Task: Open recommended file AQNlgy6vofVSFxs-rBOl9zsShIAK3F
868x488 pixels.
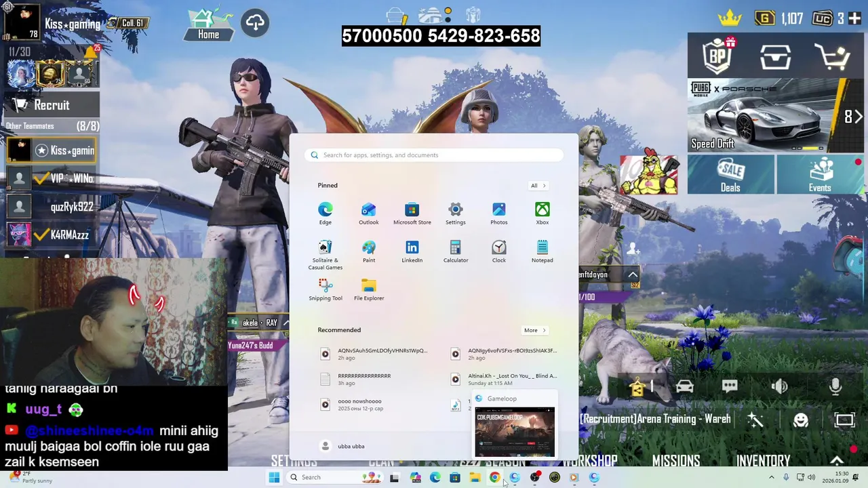Action: click(x=505, y=354)
